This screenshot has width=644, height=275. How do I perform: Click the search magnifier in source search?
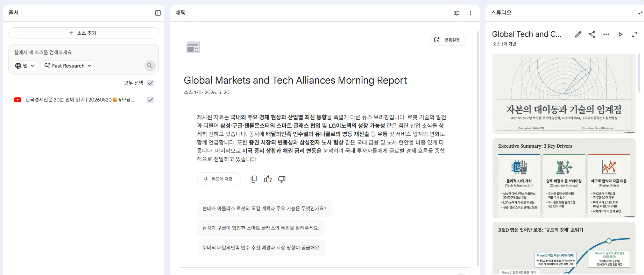pyautogui.click(x=150, y=66)
